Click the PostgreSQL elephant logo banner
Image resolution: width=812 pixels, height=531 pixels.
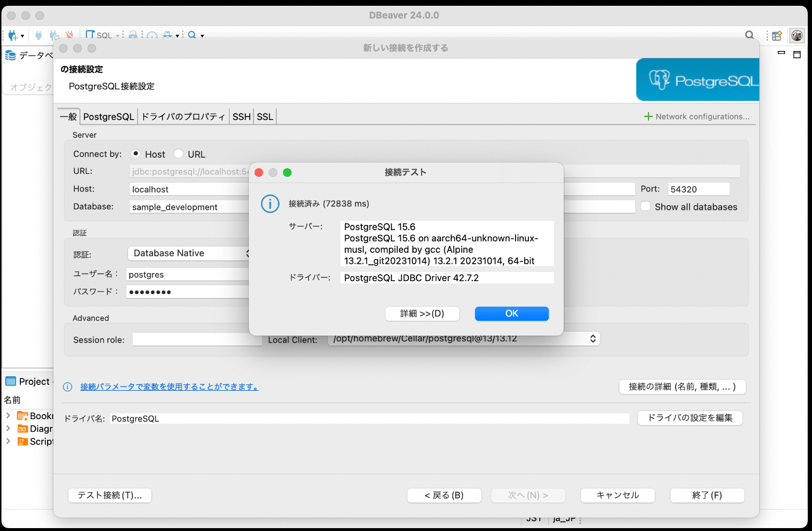point(698,80)
